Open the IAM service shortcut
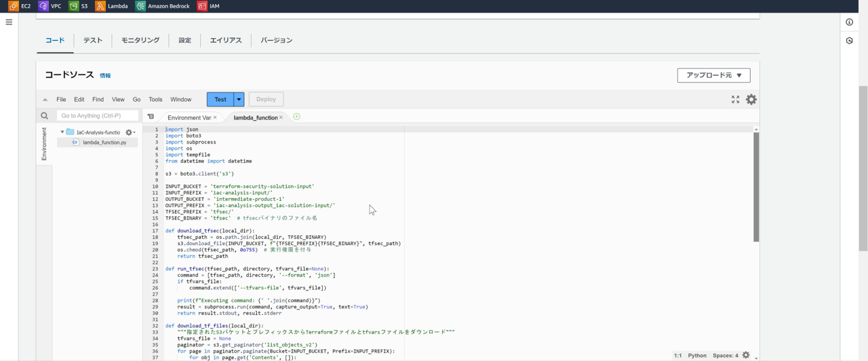 click(208, 6)
